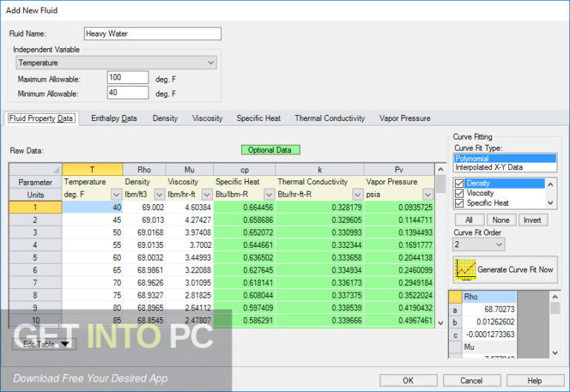The height and width of the screenshot is (392, 570).
Task: Open the Viscosity tab
Action: point(207,118)
